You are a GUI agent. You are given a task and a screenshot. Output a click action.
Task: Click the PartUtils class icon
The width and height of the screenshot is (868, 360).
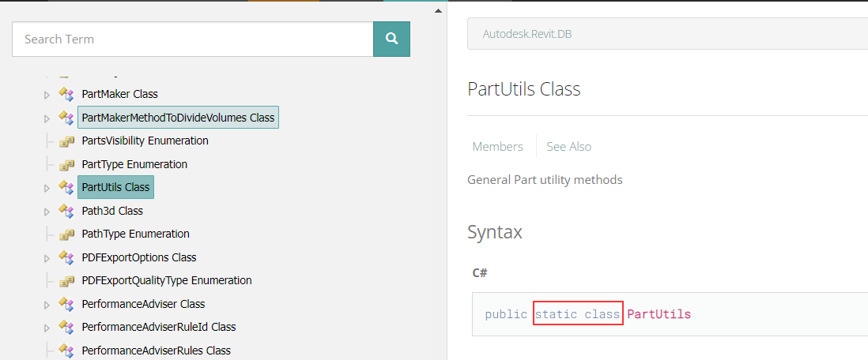coord(66,187)
